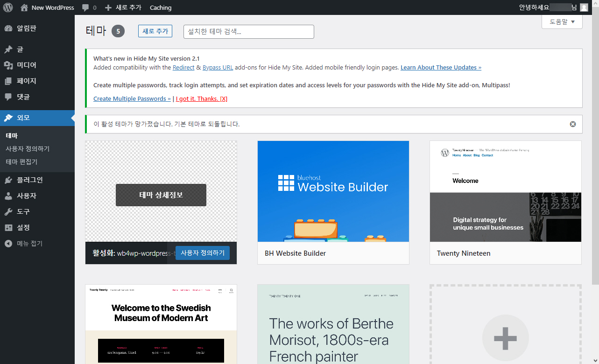The height and width of the screenshot is (364, 599).
Task: Open 플러그인 plugins menu in sidebar
Action: [x=37, y=180]
